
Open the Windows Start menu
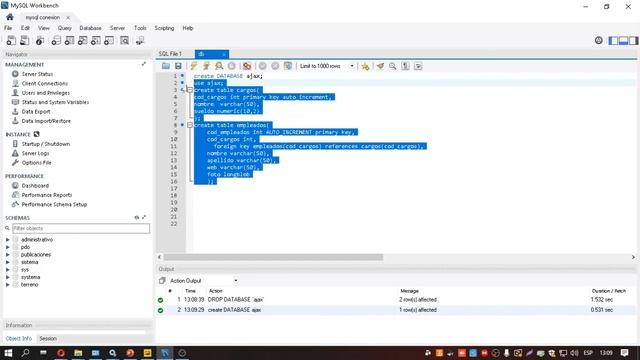8,353
